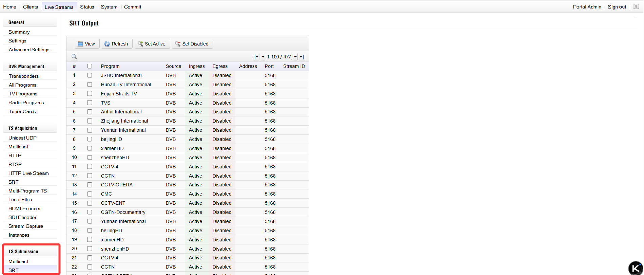Open View for the selected program
This screenshot has height=275, width=644.
click(x=86, y=44)
